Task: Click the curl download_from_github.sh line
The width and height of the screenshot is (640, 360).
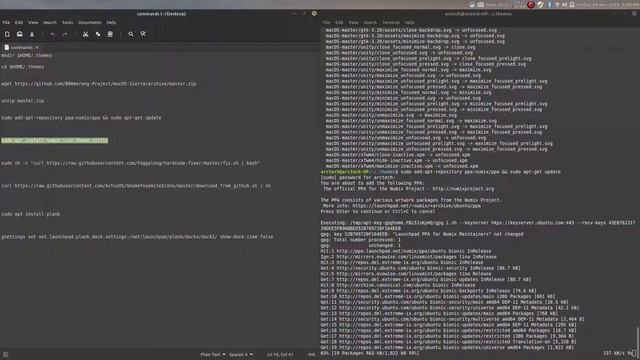Action: pos(136,186)
